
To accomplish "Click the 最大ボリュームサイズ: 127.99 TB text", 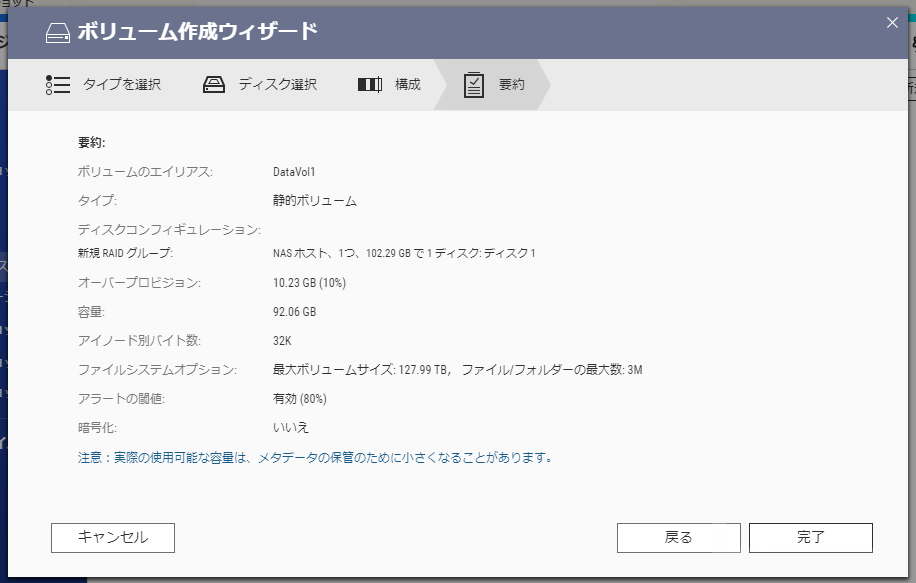I will pos(360,370).
